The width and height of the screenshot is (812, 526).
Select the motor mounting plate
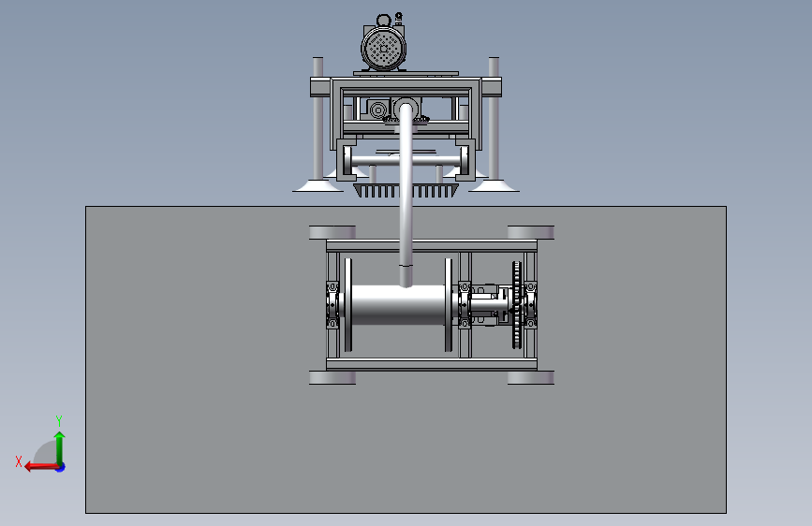point(406,74)
